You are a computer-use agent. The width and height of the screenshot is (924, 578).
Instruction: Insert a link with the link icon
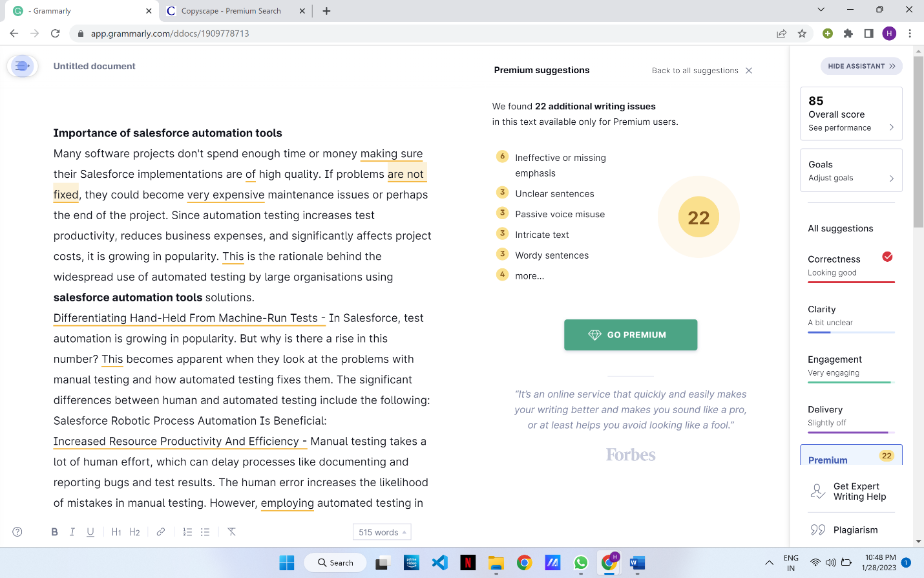pyautogui.click(x=161, y=532)
